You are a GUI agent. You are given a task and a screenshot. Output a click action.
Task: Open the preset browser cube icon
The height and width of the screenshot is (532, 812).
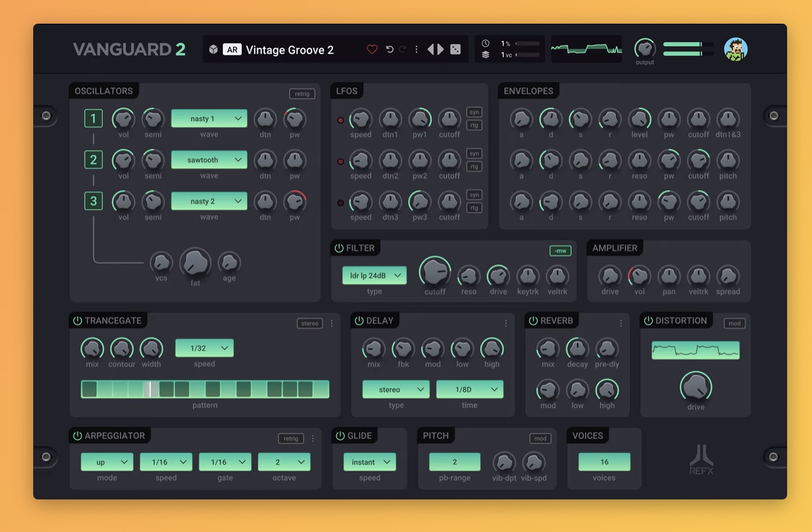tap(213, 50)
